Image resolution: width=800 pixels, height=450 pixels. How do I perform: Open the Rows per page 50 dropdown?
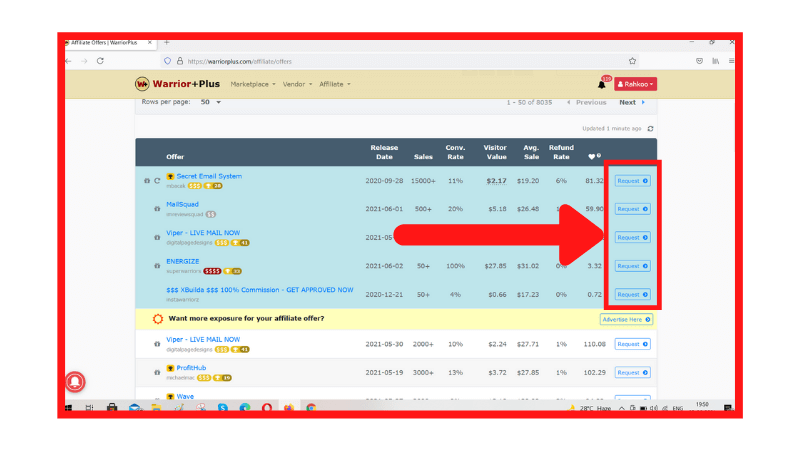[211, 102]
